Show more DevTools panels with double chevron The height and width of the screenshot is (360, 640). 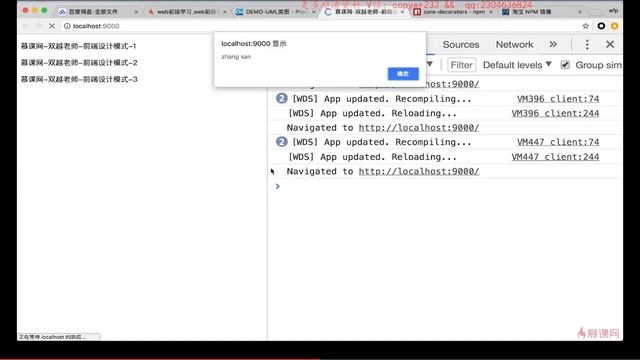coord(553,44)
